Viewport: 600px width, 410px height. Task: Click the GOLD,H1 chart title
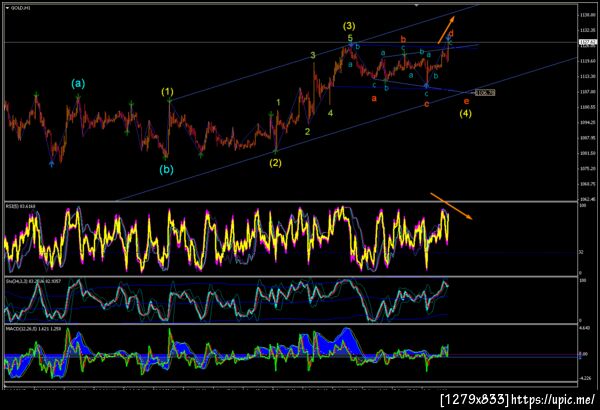tap(21, 8)
